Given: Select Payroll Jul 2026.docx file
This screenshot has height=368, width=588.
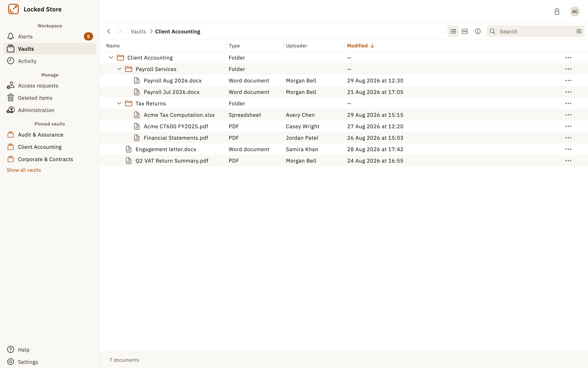Looking at the screenshot, I should pos(344,92).
